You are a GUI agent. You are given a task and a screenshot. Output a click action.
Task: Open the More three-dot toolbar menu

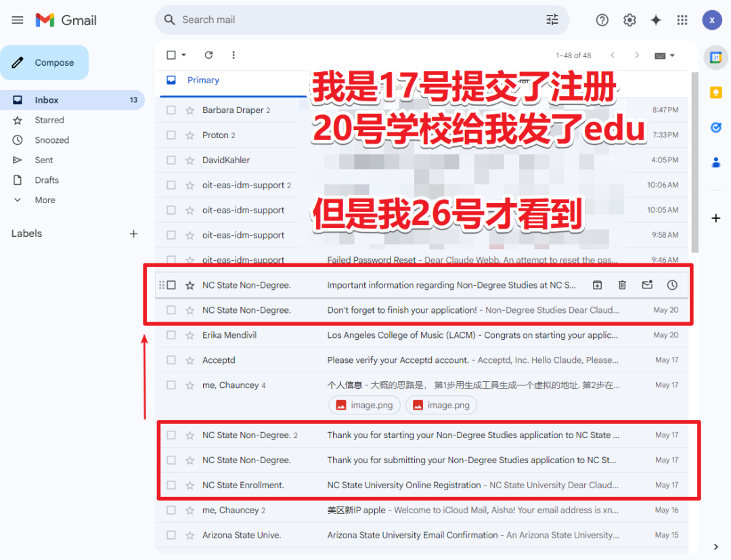point(234,55)
